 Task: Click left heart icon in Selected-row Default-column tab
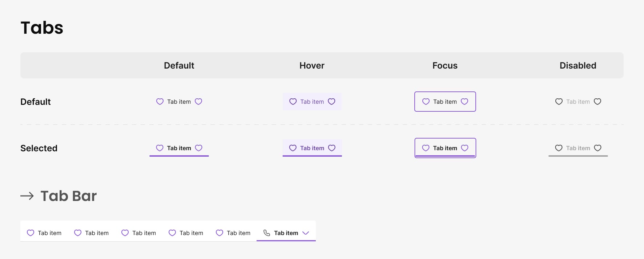[x=160, y=148]
